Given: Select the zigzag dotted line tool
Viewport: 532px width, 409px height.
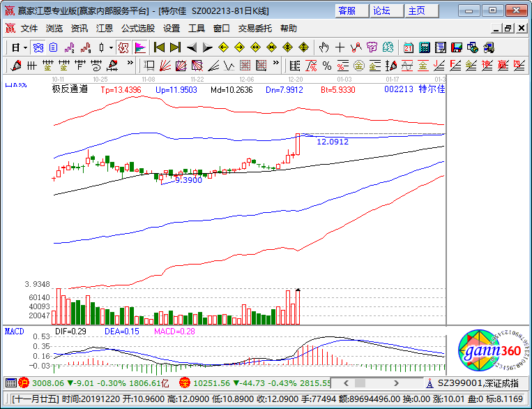Looking at the screenshot, I should point(229,66).
